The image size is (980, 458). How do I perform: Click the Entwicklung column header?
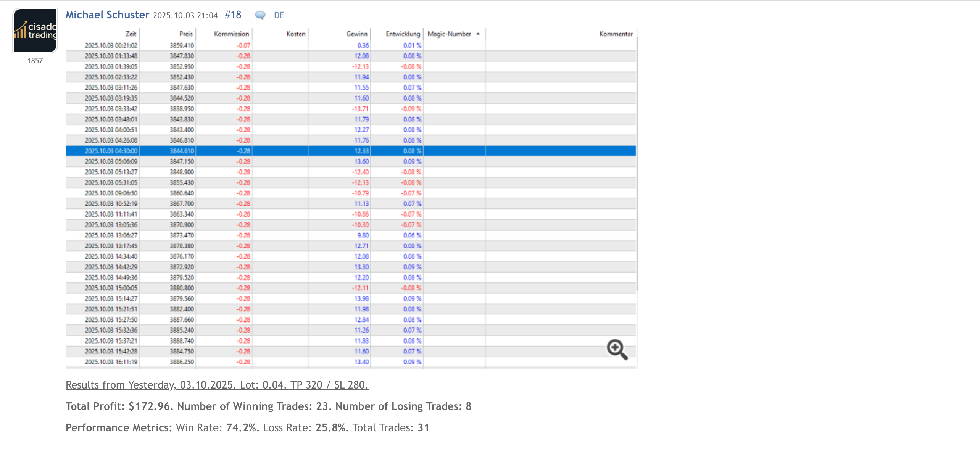click(x=403, y=34)
